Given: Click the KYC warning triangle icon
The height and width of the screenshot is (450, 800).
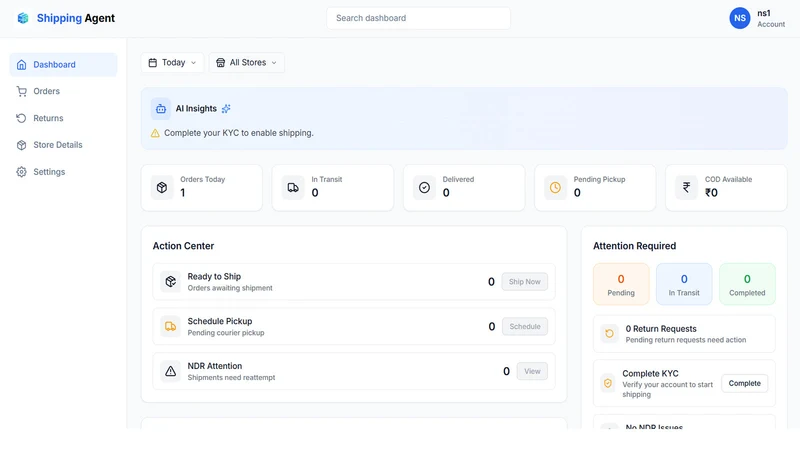Looking at the screenshot, I should point(155,133).
